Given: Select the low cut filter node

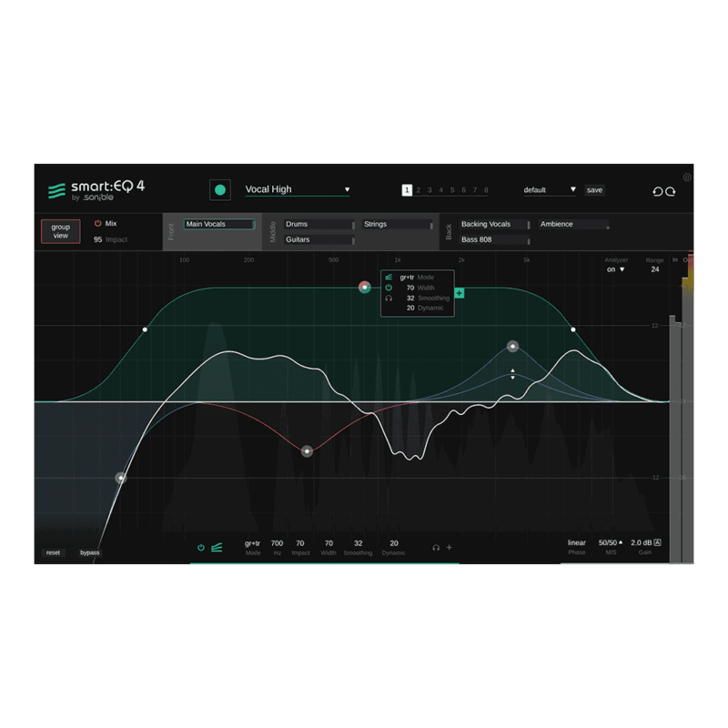Looking at the screenshot, I should tap(121, 478).
